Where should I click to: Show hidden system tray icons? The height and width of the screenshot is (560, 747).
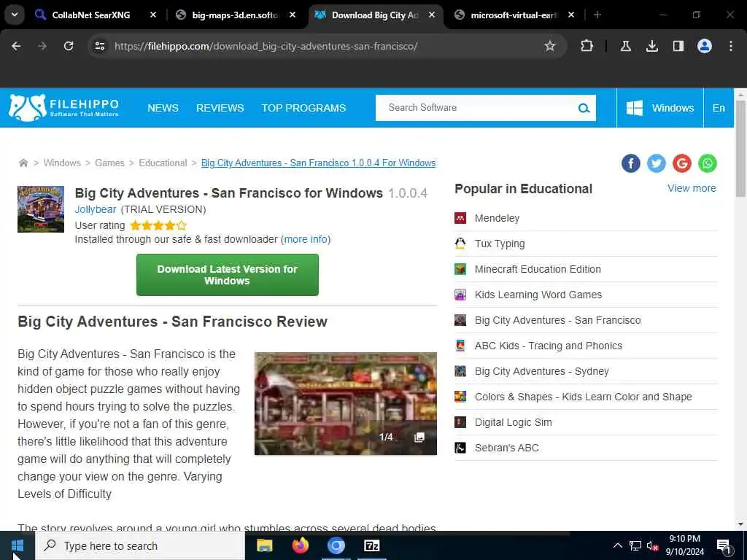point(617,545)
